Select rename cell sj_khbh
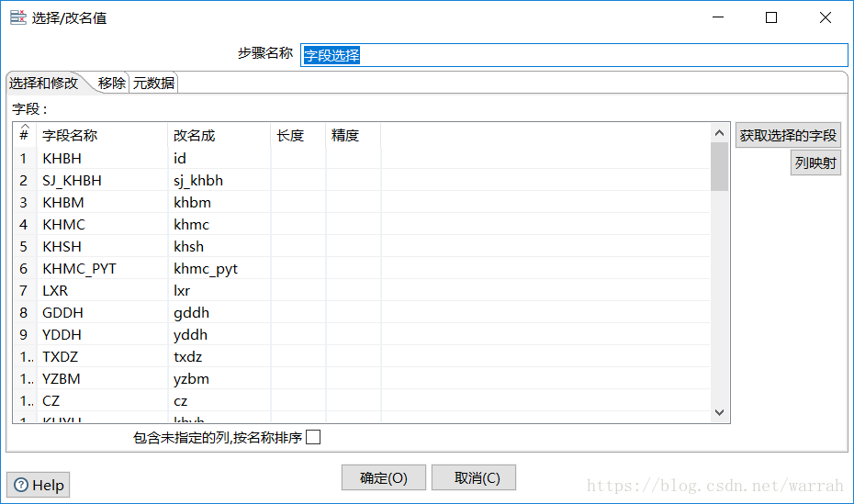 click(x=219, y=180)
